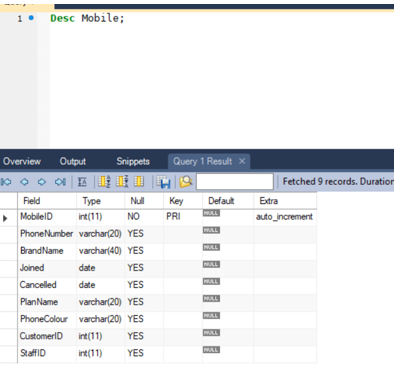Select the PlanName field cell
Screen dimensions: 399x370
click(47, 302)
